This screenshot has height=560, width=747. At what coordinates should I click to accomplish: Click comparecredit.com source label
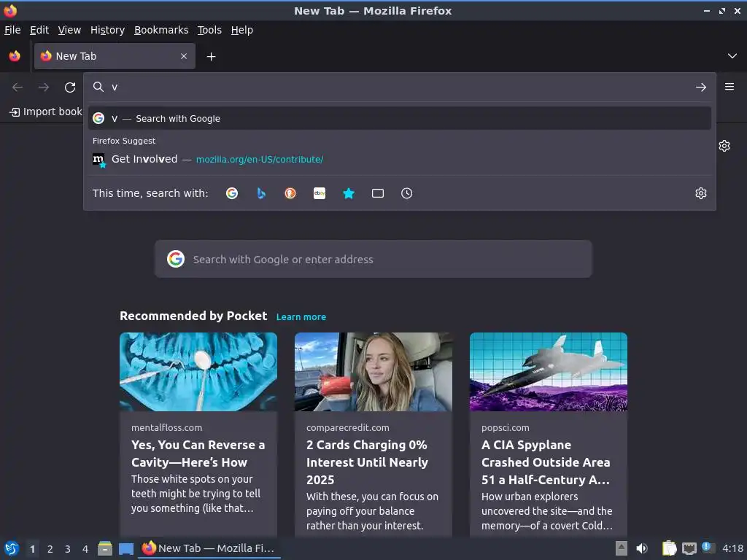click(x=348, y=427)
